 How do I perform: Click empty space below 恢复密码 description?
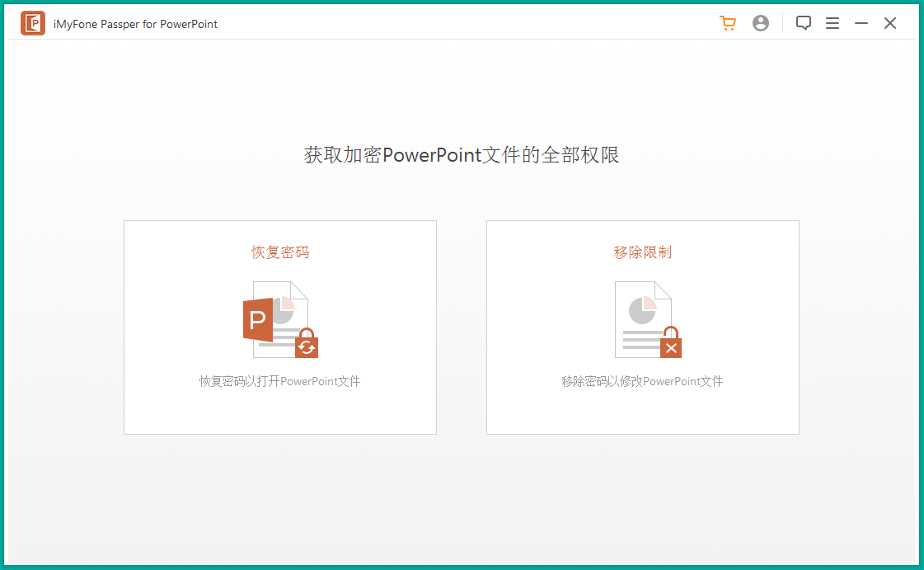280,411
